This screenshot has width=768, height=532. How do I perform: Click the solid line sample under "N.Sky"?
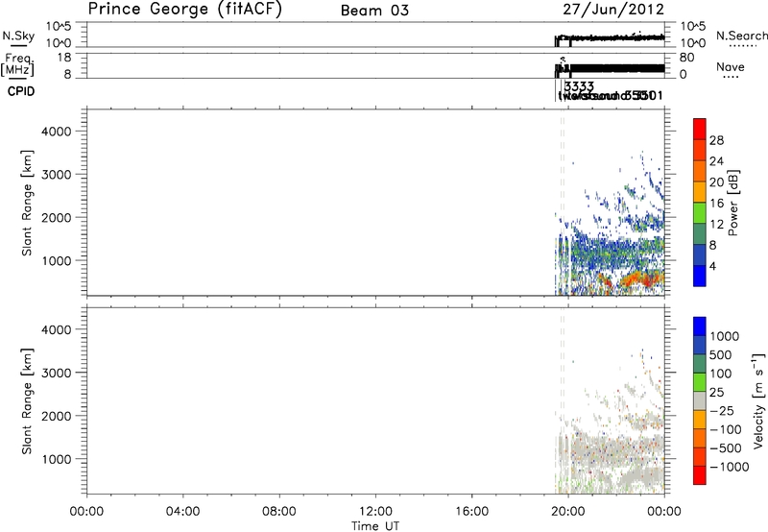18,46
